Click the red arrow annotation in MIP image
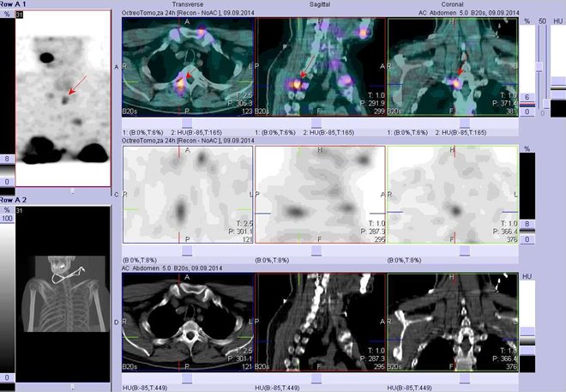The image size is (566, 392). (77, 83)
